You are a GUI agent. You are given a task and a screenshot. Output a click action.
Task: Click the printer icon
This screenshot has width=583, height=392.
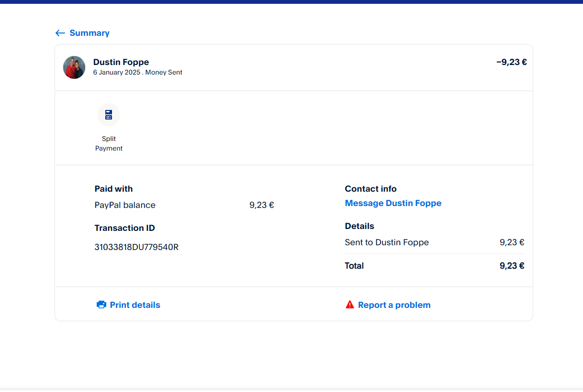coord(101,305)
